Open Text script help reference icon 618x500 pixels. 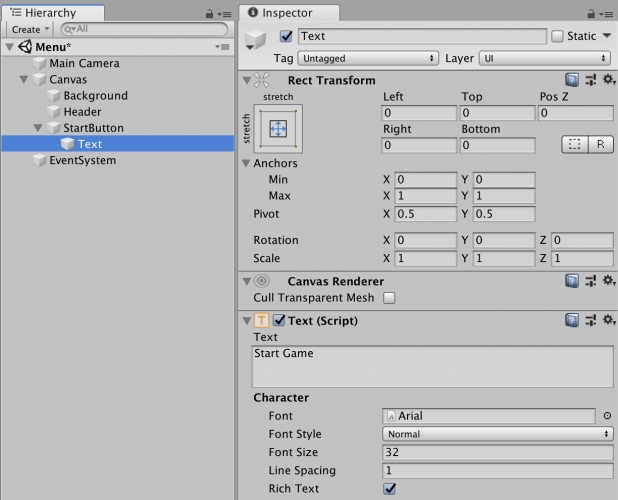(x=572, y=320)
